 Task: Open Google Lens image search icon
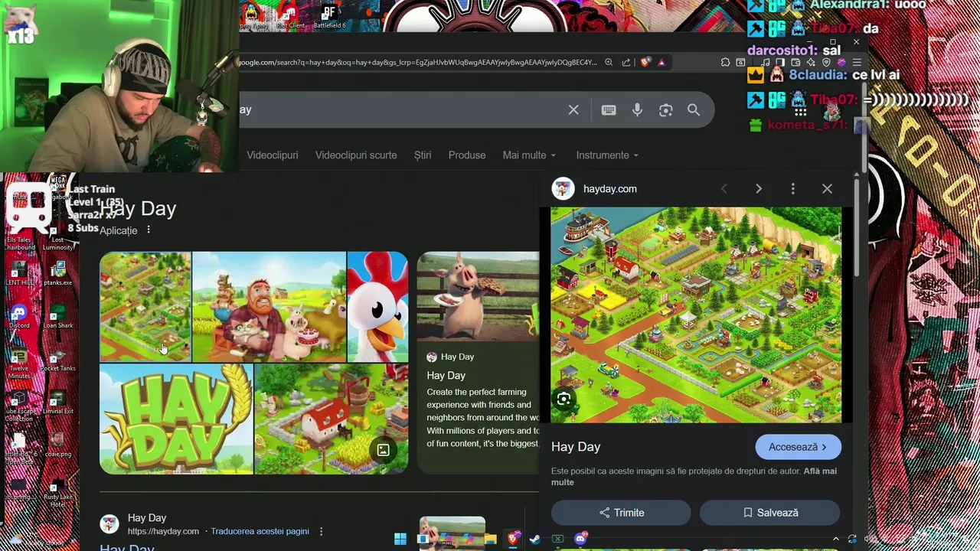tap(665, 110)
